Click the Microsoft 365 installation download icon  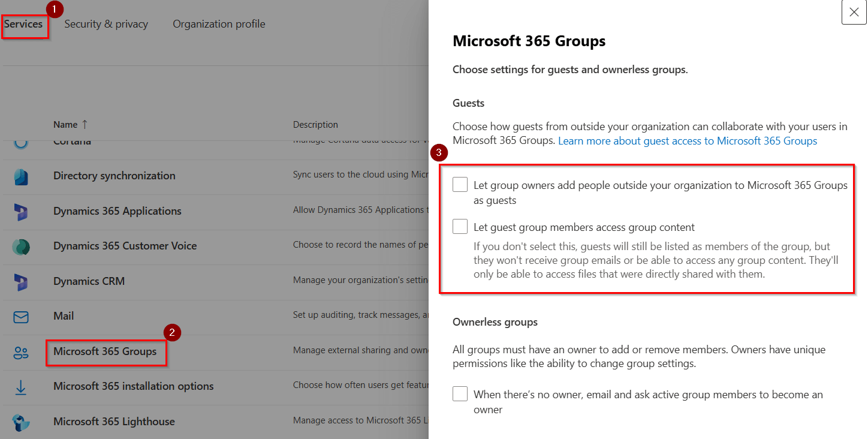coord(21,387)
